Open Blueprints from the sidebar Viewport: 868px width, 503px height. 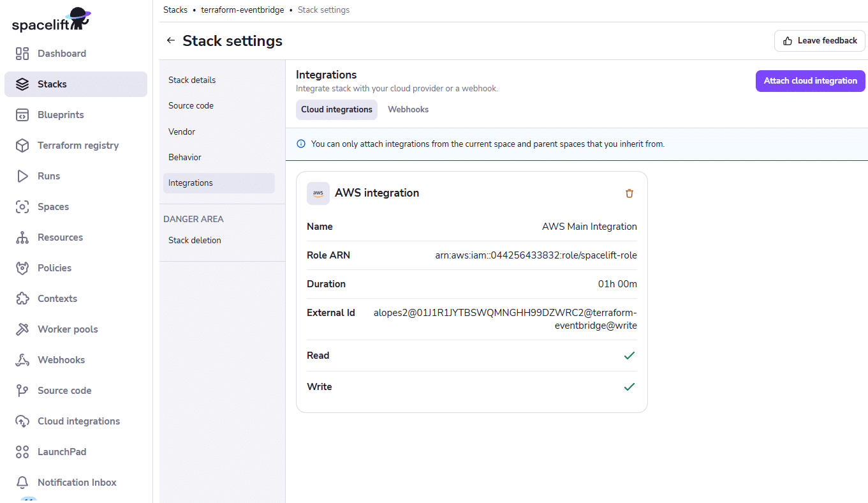[x=76, y=115]
